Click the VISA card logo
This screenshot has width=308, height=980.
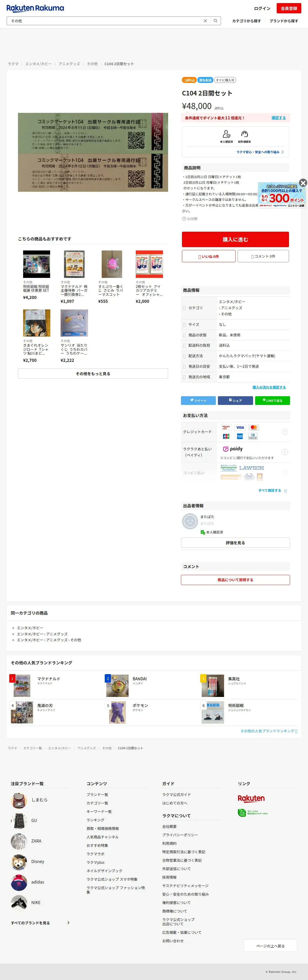(240, 427)
